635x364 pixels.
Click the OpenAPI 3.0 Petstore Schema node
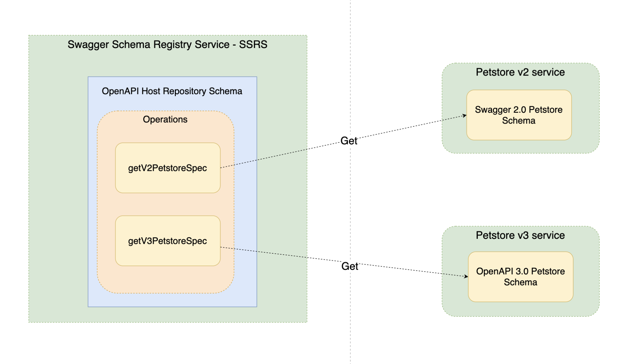(520, 277)
